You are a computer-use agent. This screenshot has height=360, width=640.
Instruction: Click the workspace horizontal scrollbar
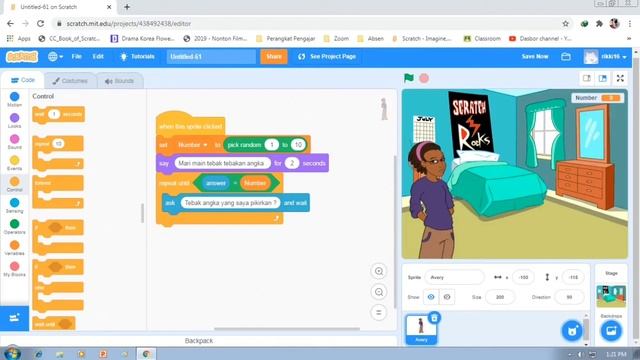pyautogui.click(x=287, y=328)
